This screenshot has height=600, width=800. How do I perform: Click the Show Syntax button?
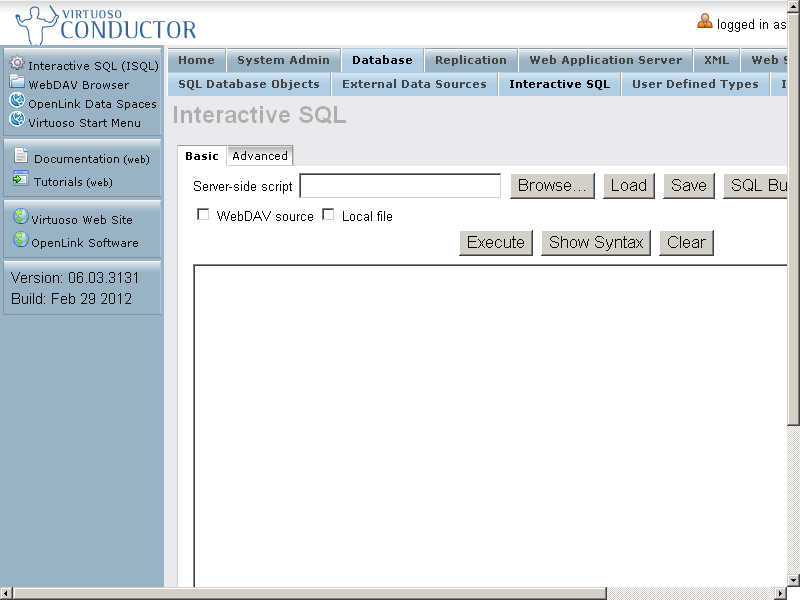click(596, 242)
